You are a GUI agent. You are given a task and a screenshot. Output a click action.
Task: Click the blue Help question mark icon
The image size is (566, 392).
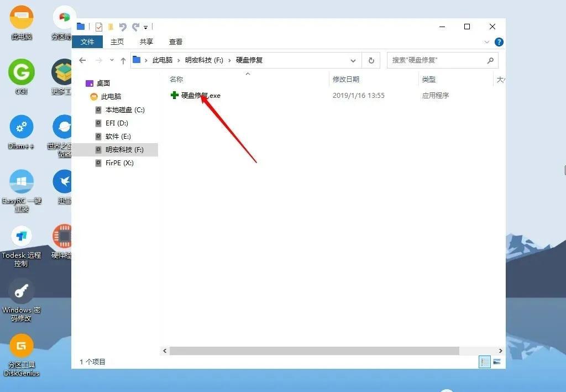(499, 42)
